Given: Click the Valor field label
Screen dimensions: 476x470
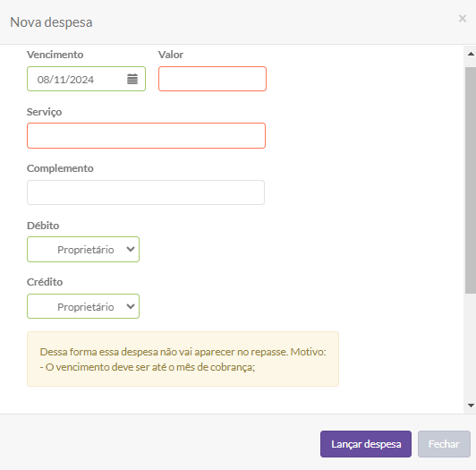Looking at the screenshot, I should point(171,55).
